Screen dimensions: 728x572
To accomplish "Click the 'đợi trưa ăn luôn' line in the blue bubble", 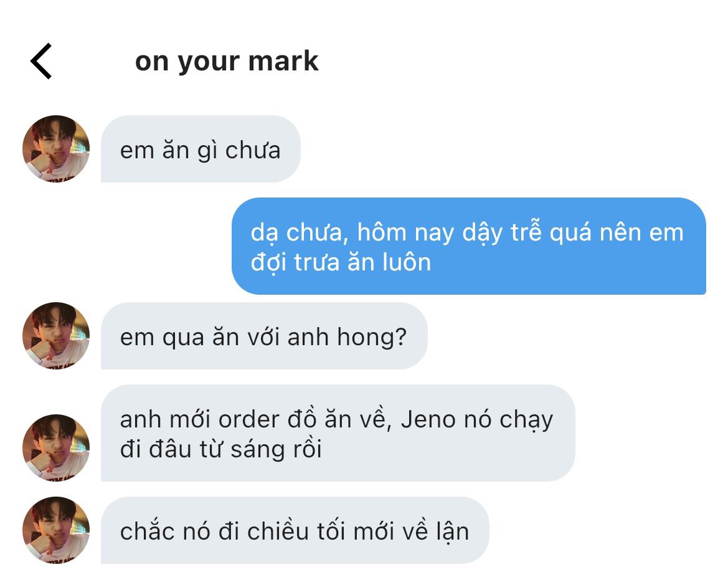I will pyautogui.click(x=341, y=262).
